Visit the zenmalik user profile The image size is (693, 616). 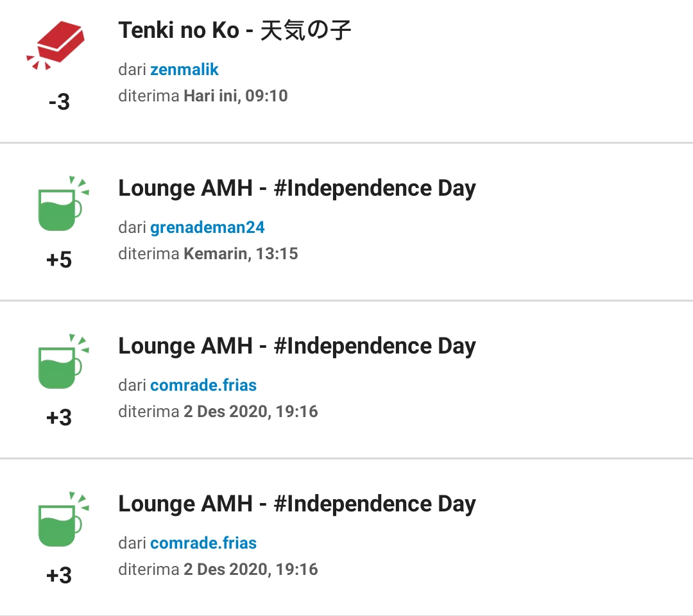coord(185,69)
